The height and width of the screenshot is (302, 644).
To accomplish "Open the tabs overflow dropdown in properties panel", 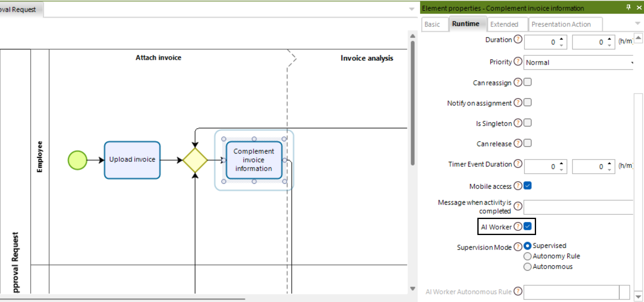I will click(x=637, y=23).
